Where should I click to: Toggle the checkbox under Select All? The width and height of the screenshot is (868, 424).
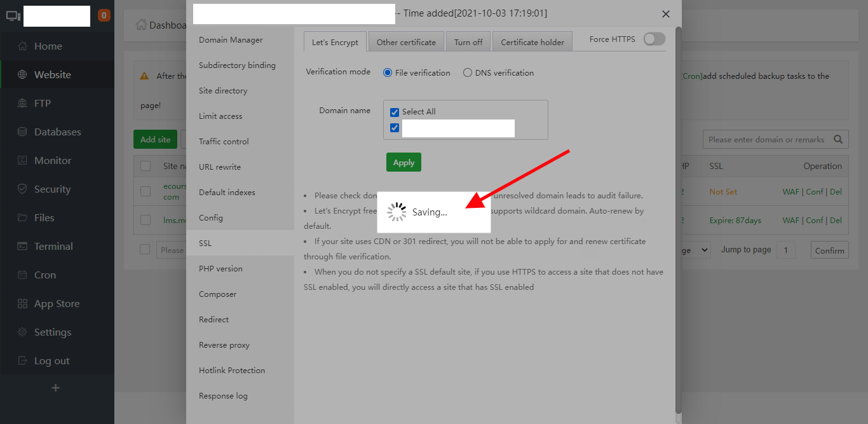tap(395, 128)
